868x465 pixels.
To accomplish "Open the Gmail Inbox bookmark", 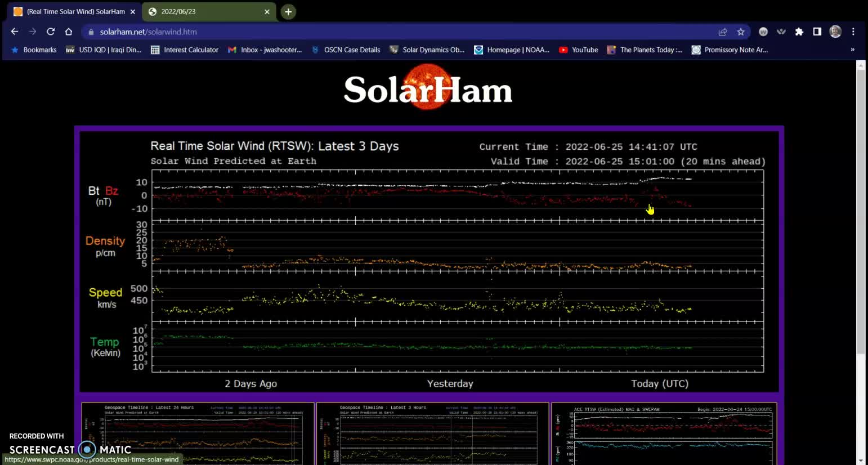I will coord(265,50).
